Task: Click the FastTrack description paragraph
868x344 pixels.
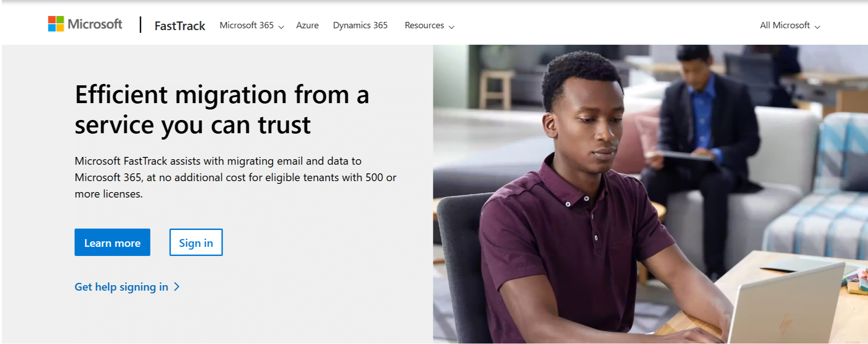Action: click(x=235, y=177)
